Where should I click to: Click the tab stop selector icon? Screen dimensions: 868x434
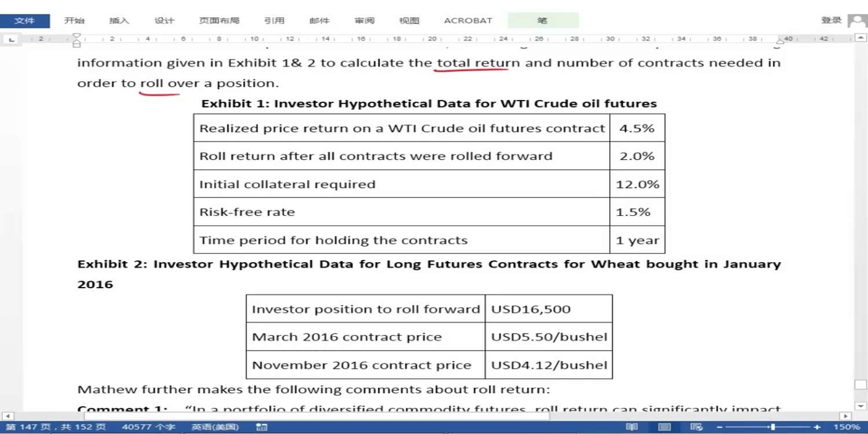(x=10, y=39)
